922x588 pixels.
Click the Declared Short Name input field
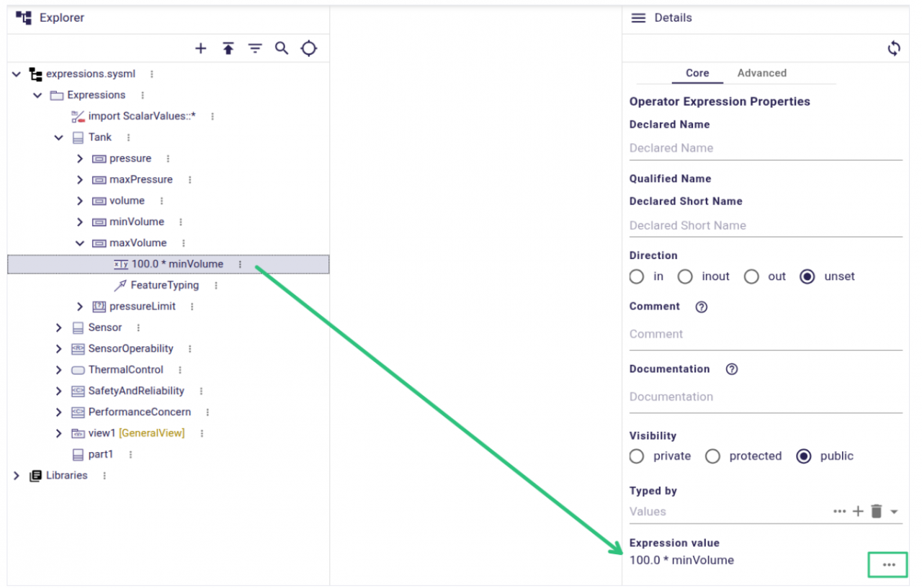[x=766, y=225]
